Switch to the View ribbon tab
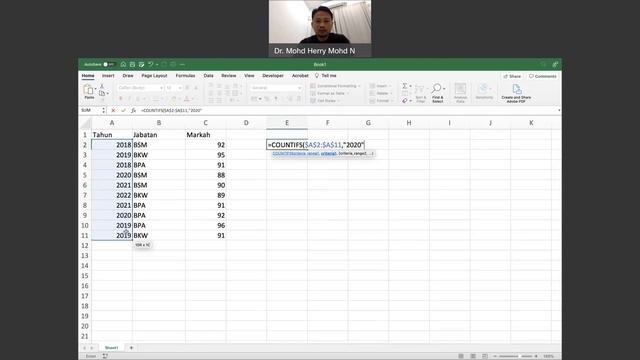 [249, 76]
